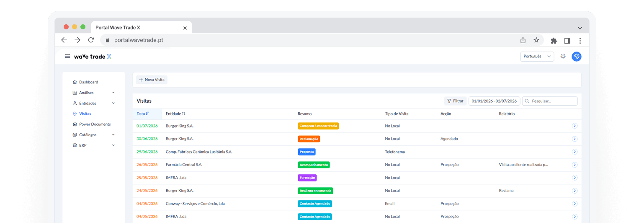Close the Portal Wave Trade X tab
This screenshot has width=644, height=223.
pyautogui.click(x=185, y=28)
